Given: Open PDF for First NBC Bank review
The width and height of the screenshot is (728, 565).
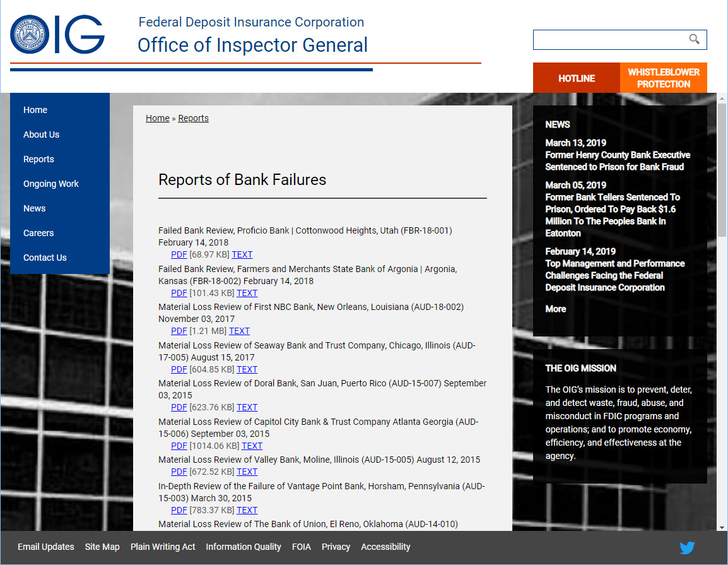Looking at the screenshot, I should [x=179, y=331].
